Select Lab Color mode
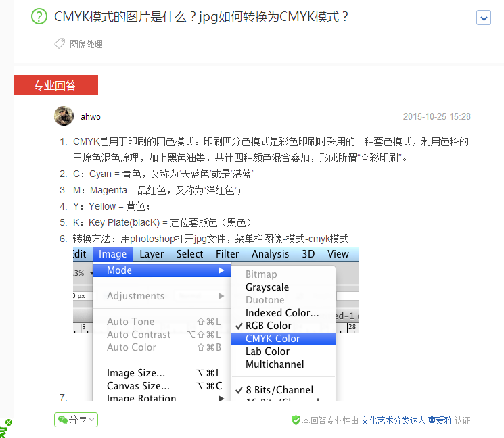The image size is (504, 438). click(x=283, y=351)
